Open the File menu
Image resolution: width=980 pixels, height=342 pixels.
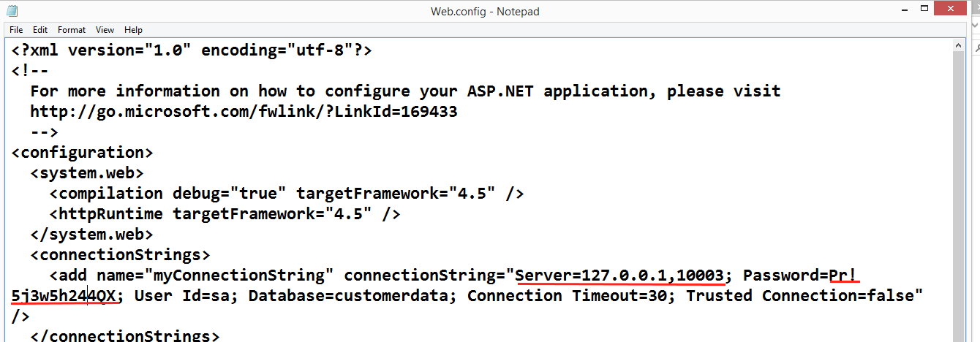[16, 30]
